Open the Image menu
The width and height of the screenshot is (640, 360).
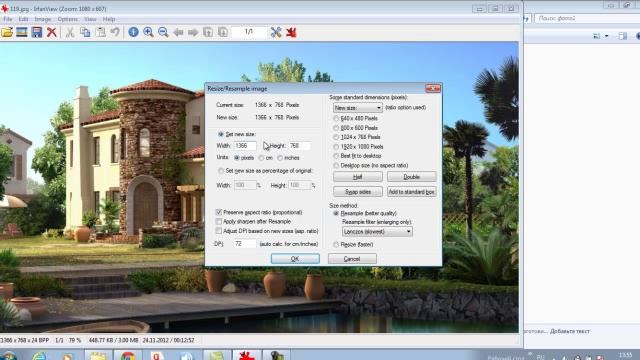click(x=43, y=19)
